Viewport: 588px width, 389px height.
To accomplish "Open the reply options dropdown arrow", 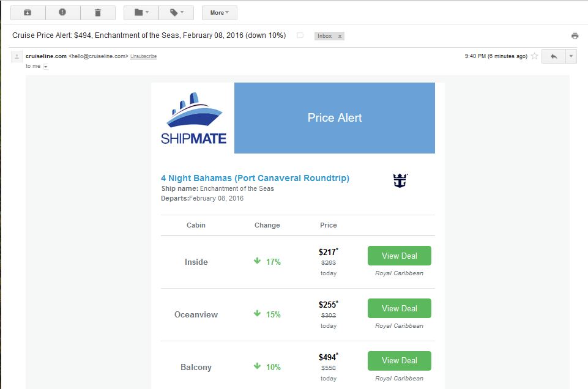I will click(x=571, y=57).
